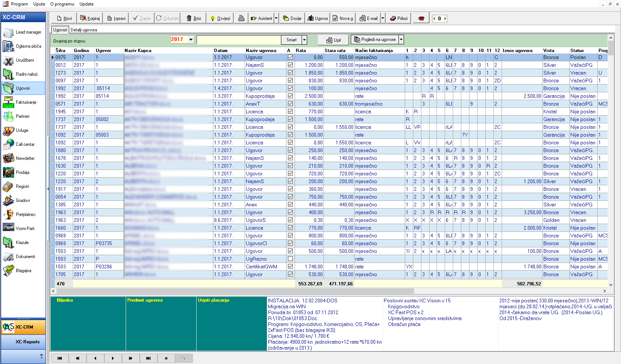The width and height of the screenshot is (621, 364).
Task: Open Vozni Park module
Action: [23, 229]
